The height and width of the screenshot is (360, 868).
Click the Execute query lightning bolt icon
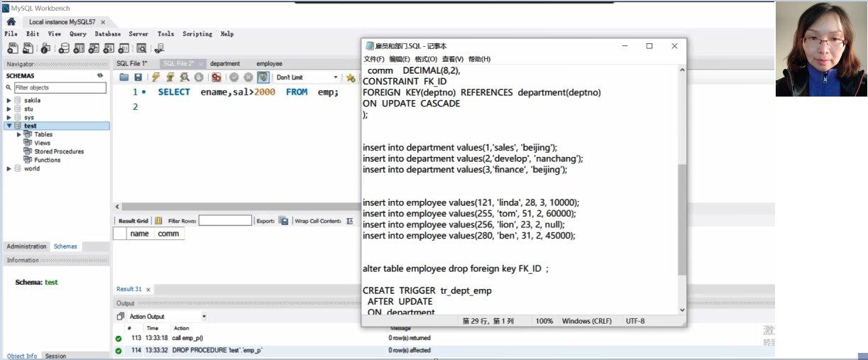tap(155, 77)
